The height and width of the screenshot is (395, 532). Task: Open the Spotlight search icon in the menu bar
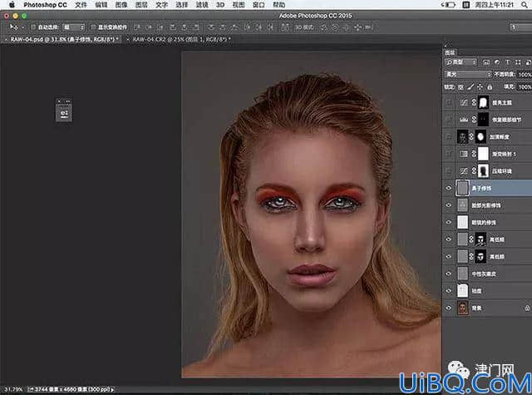tap(526, 5)
